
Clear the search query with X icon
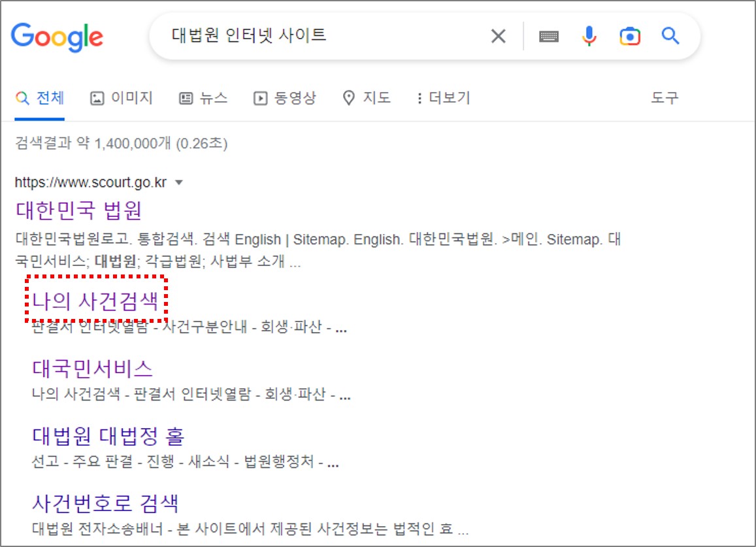coord(498,36)
